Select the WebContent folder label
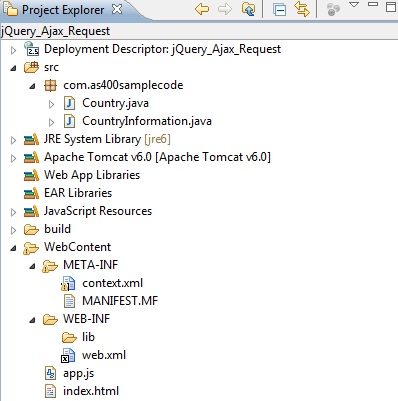This screenshot has height=401, width=398. pos(78,247)
